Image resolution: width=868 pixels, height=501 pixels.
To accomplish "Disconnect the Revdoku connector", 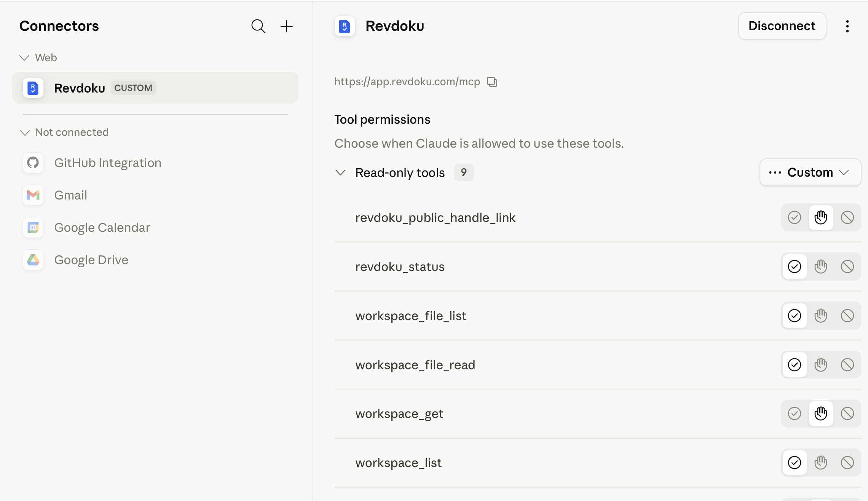I will 782,26.
